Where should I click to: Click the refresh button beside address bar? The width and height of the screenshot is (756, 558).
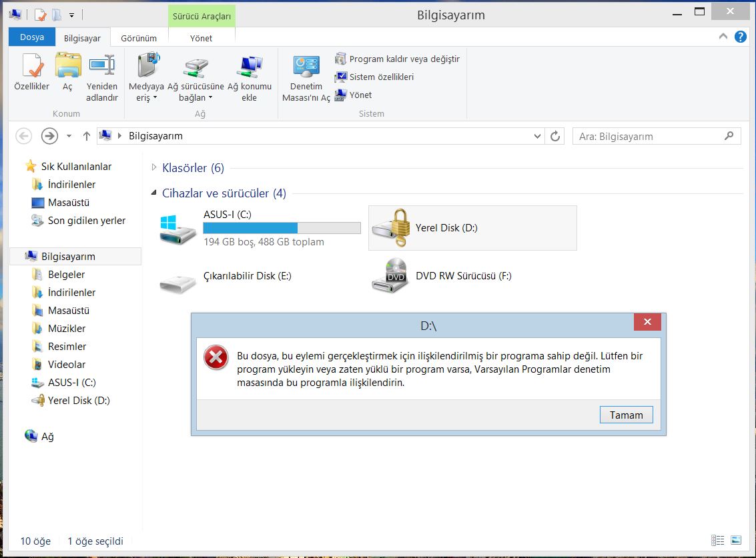click(555, 137)
